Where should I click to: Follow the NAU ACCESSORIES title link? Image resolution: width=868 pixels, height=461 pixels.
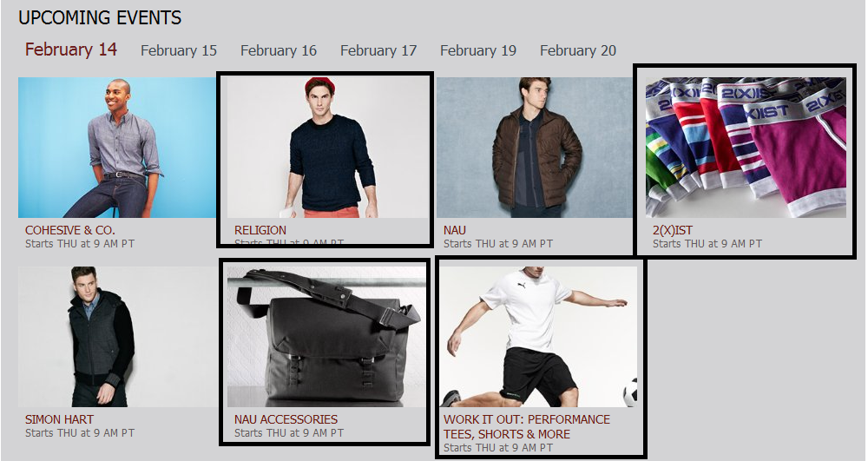coord(286,419)
